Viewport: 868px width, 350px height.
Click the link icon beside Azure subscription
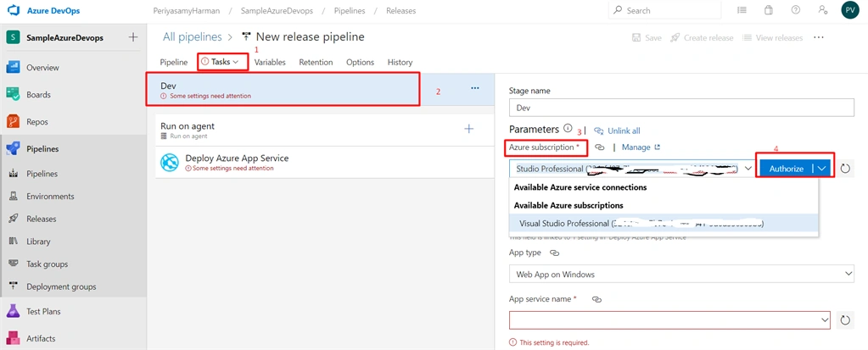coord(599,147)
